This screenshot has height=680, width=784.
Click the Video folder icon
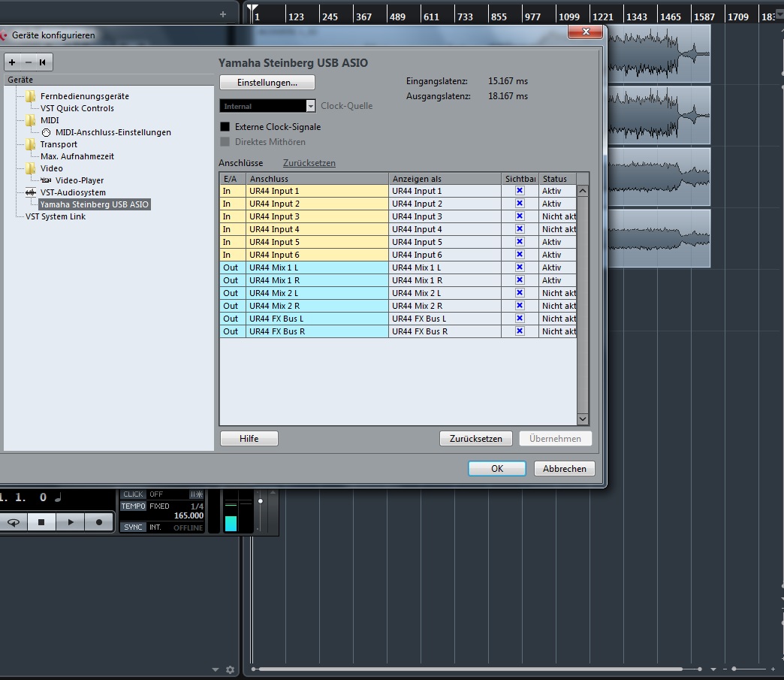pos(31,168)
